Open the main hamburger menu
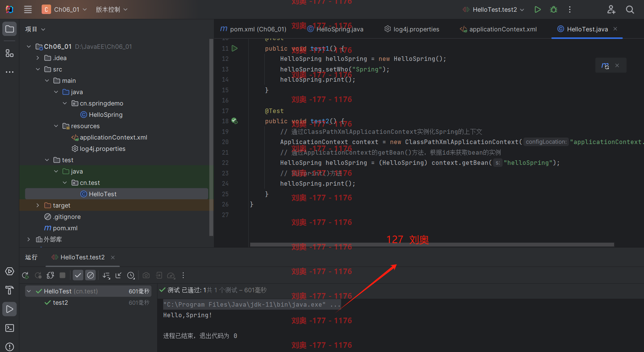This screenshot has height=352, width=644. pyautogui.click(x=28, y=9)
